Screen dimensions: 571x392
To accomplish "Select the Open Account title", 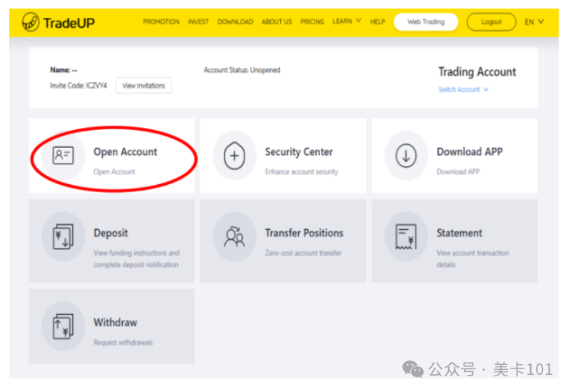I will pos(125,152).
